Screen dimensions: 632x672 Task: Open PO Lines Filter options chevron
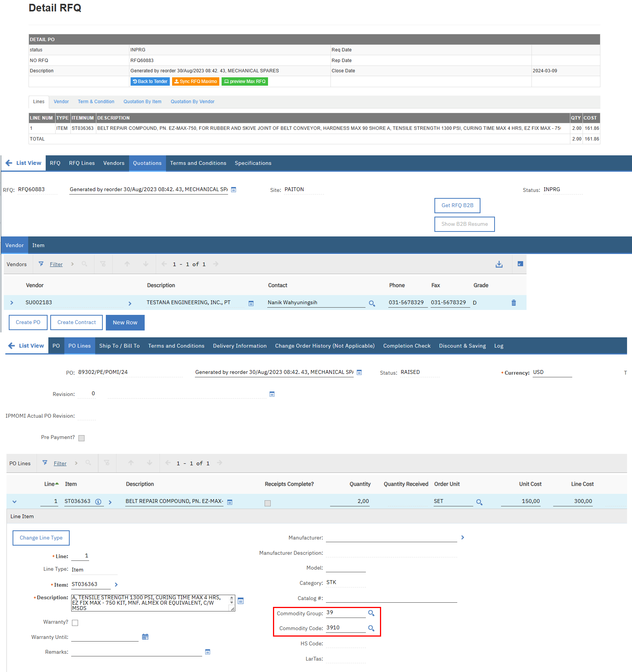click(x=76, y=463)
